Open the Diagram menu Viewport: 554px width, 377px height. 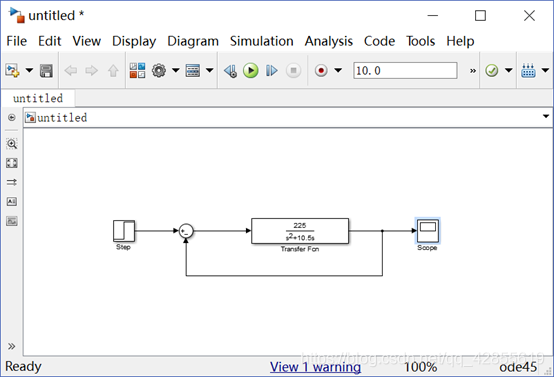click(x=193, y=41)
